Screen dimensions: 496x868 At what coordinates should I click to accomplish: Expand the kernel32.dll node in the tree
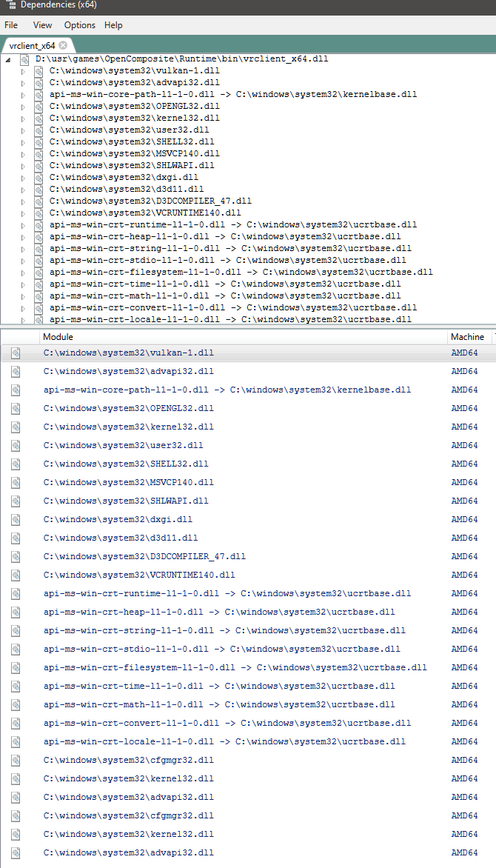coord(23,118)
